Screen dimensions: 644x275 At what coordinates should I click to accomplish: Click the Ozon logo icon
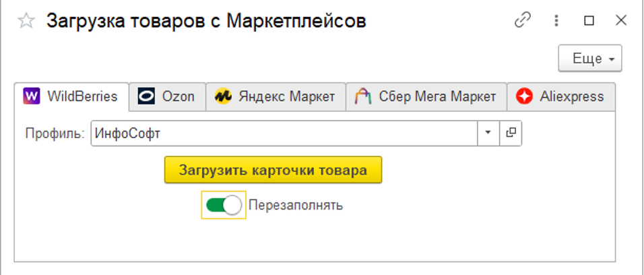146,96
